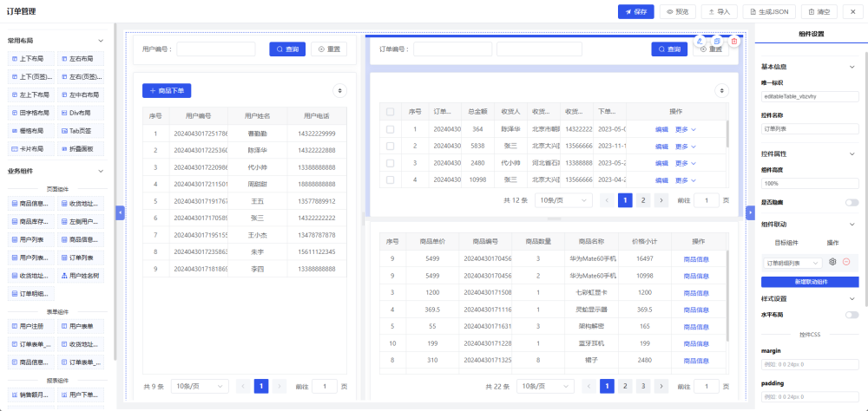Image resolution: width=868 pixels, height=411 pixels.
Task: Click the red delete component icon
Action: (x=734, y=41)
